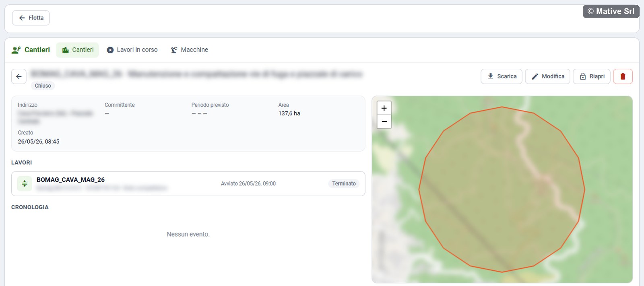Click the Periodo previsto label

pos(210,105)
